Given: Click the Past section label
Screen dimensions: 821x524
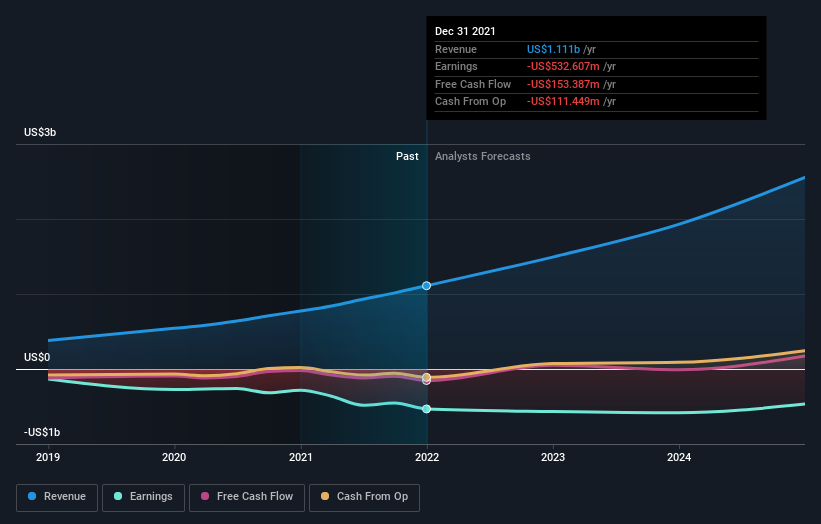Looking at the screenshot, I should pyautogui.click(x=407, y=156).
